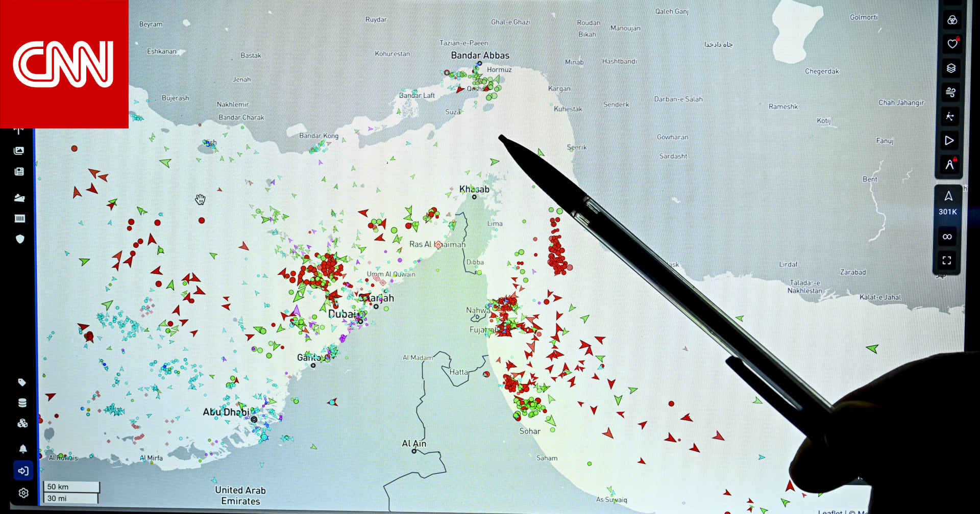Open the database stack sidebar icon
Image resolution: width=980 pixels, height=514 pixels.
(x=22, y=403)
